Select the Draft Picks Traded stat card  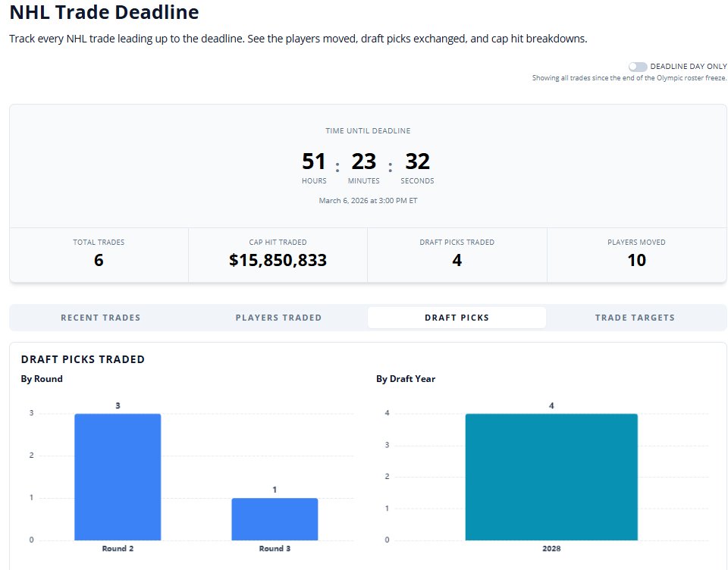[457, 255]
